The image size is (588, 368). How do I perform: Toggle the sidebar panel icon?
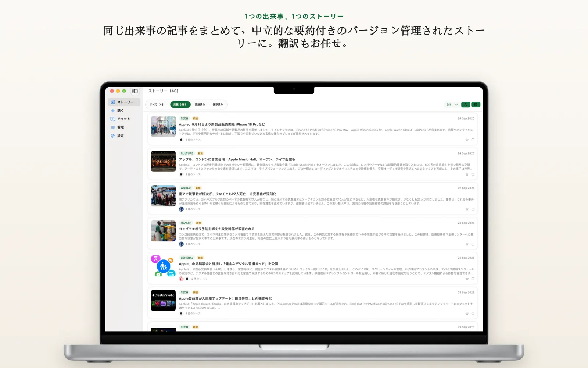pos(135,91)
